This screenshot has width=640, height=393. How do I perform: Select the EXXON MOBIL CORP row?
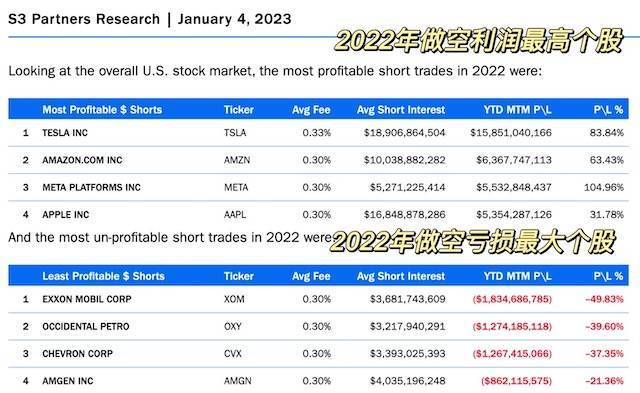pos(318,299)
